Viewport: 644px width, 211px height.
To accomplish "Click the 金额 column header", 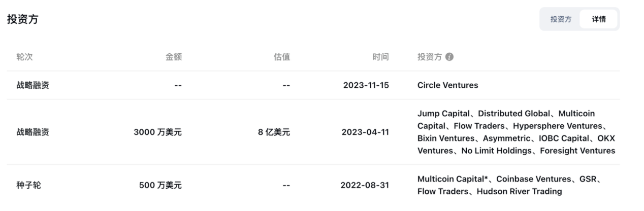I will click(174, 57).
